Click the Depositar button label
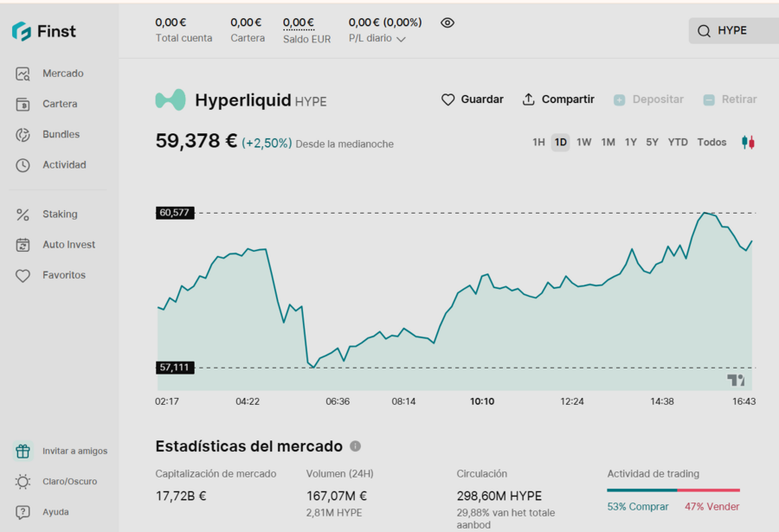This screenshot has width=779, height=532. (x=658, y=99)
